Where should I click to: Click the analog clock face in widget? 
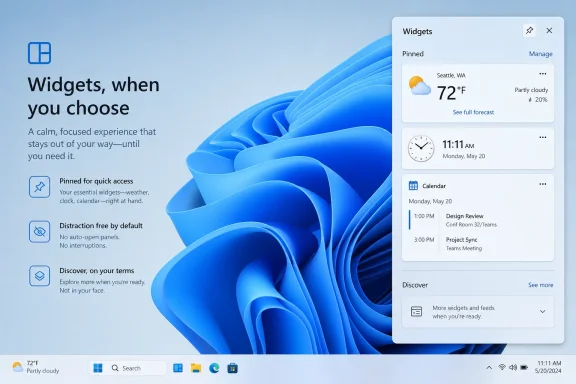421,148
